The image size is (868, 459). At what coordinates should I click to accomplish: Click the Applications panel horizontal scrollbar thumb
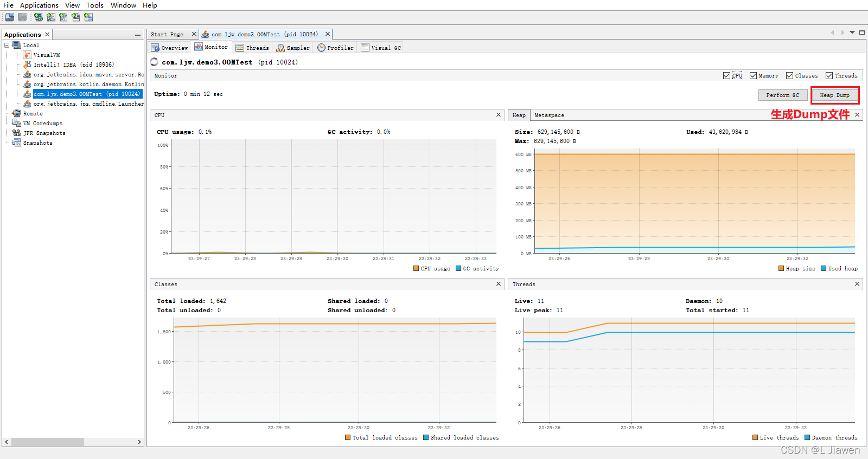(48, 442)
